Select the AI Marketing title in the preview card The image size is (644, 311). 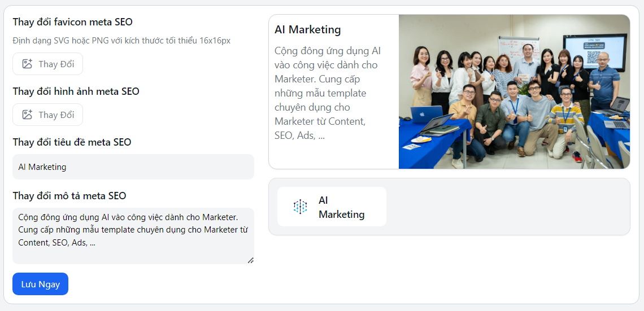click(308, 30)
